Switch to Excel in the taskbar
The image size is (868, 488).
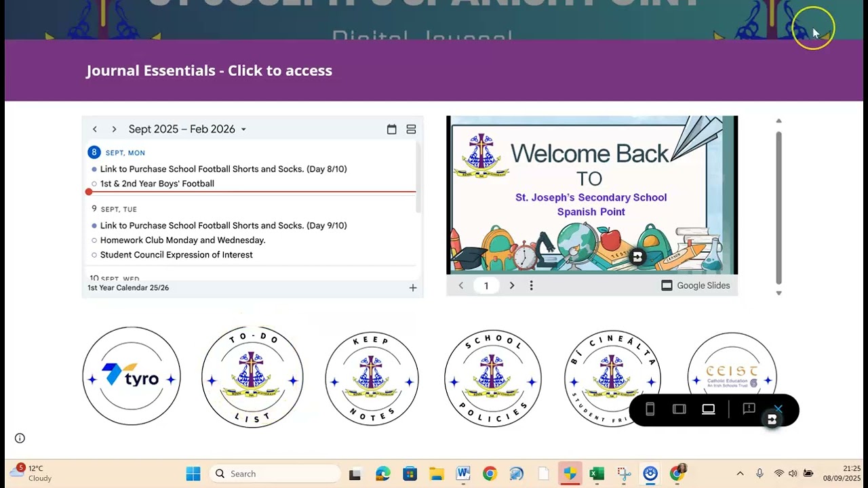pos(597,474)
